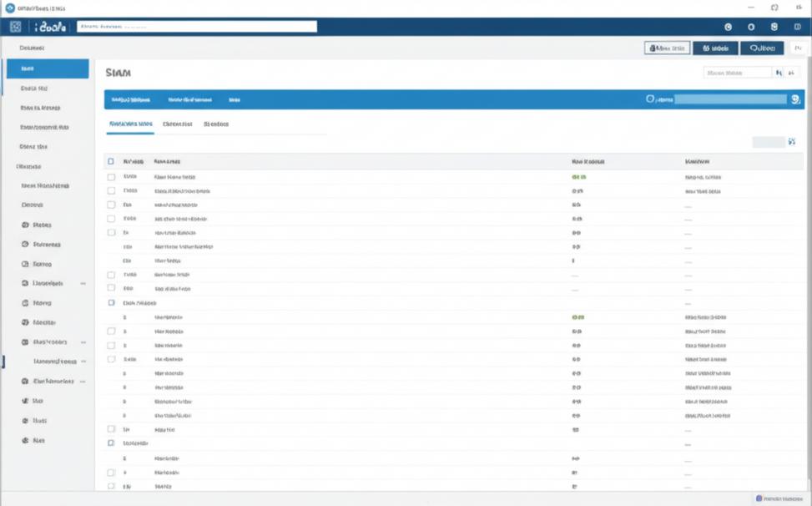Image resolution: width=812 pixels, height=506 pixels.
Task: Click the rightmost dark blue button below the header
Action: [761, 48]
